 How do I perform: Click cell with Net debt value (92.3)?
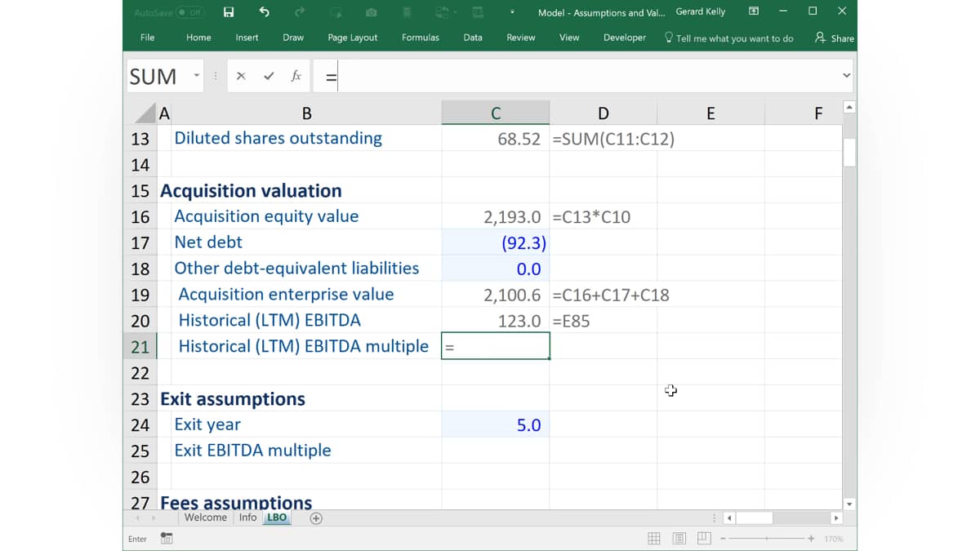[x=496, y=242]
